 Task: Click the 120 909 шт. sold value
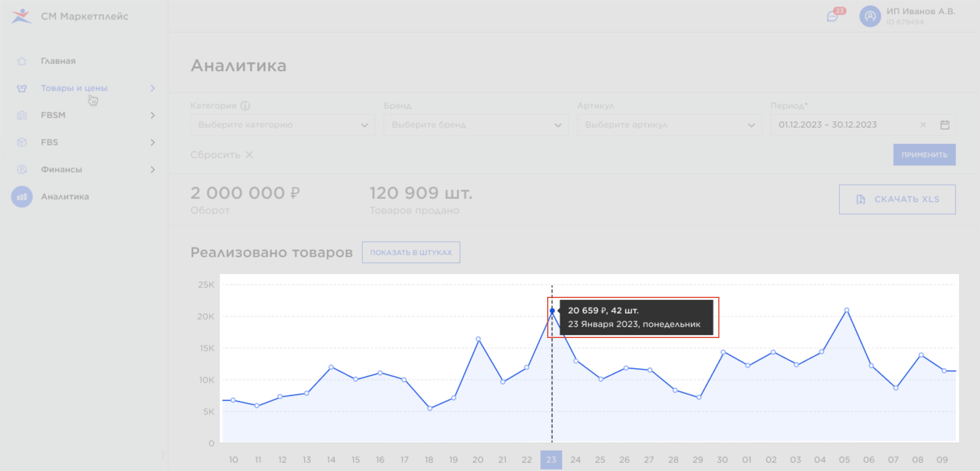click(x=421, y=193)
